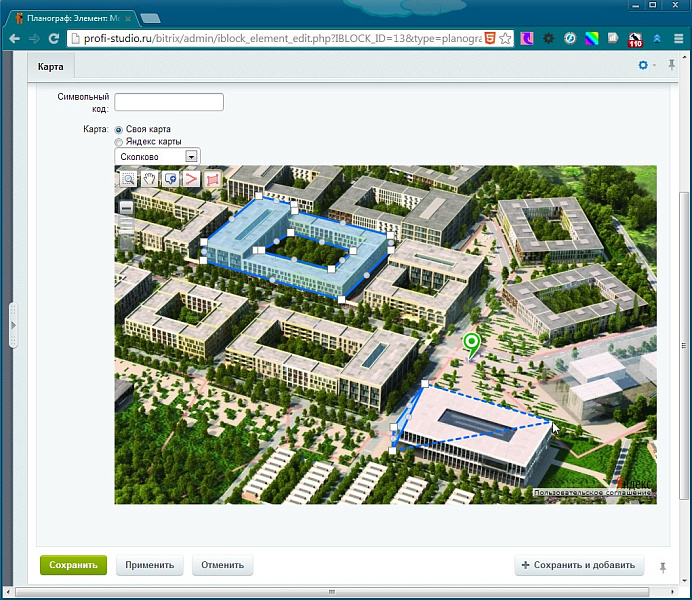Reload the page in the browser
This screenshot has height=600, width=692.
(55, 39)
